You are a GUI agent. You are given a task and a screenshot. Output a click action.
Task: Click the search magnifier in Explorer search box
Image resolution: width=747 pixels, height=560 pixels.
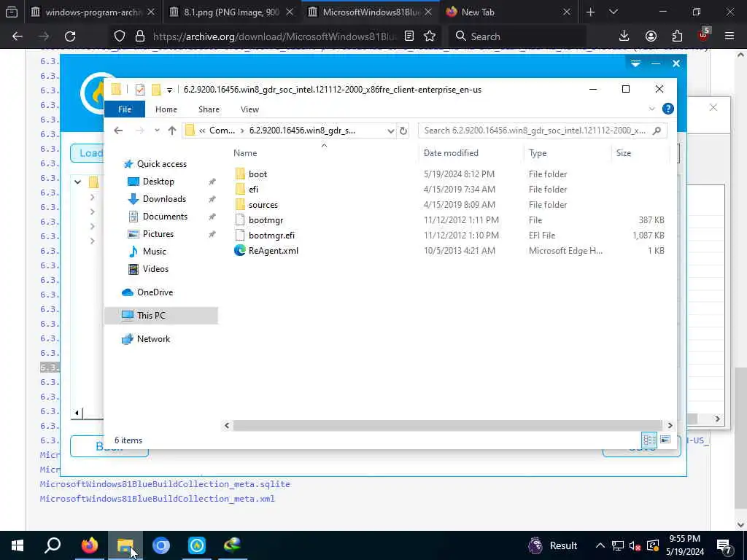[657, 131]
